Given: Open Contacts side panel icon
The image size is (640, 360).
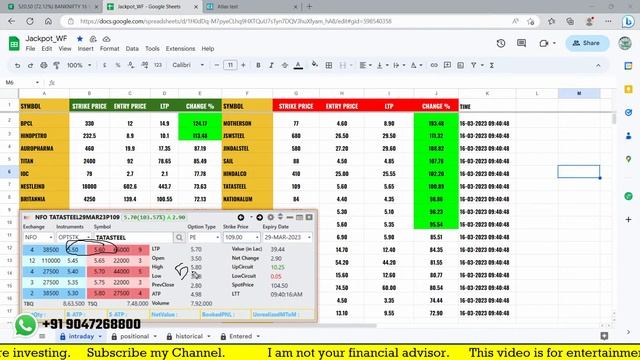Looking at the screenshot, I should pos(629,136).
